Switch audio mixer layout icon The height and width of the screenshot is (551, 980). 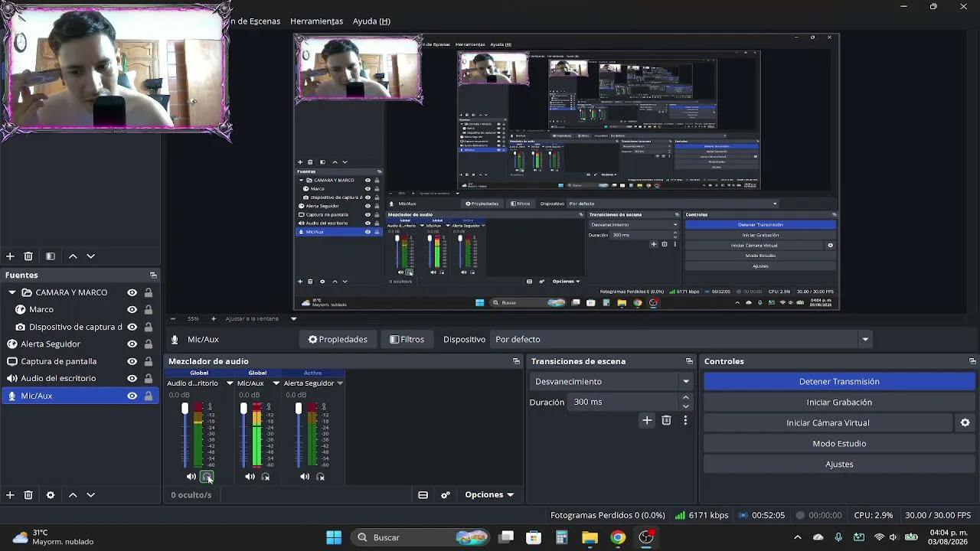coord(423,495)
